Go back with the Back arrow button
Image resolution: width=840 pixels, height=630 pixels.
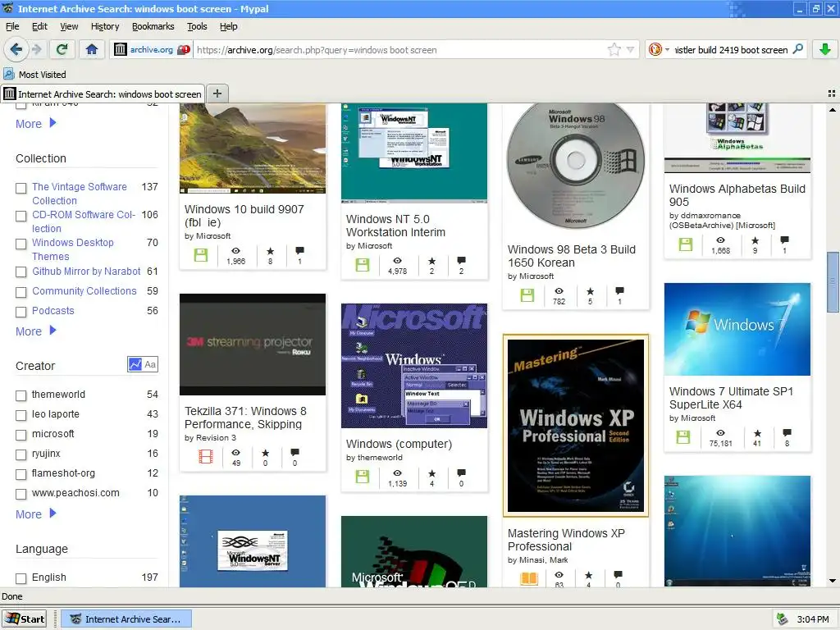[x=16, y=50]
